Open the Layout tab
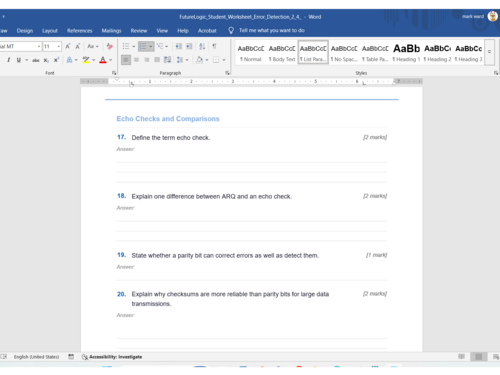 pos(50,30)
